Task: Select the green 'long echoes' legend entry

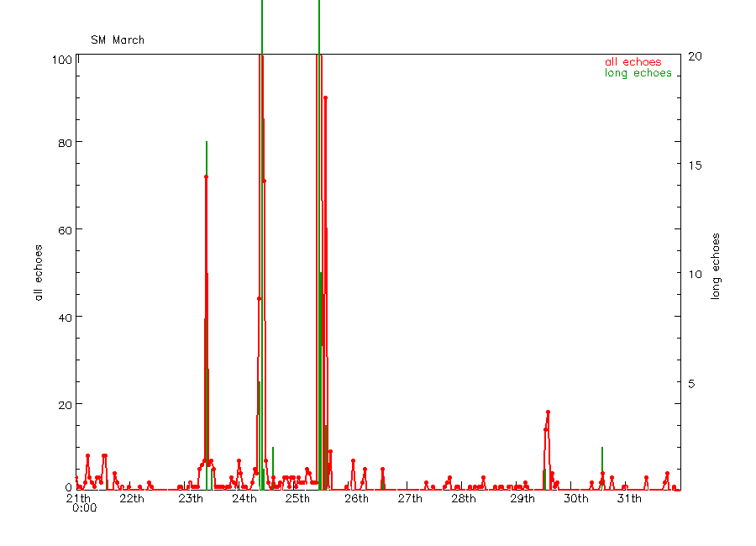Action: pos(638,73)
